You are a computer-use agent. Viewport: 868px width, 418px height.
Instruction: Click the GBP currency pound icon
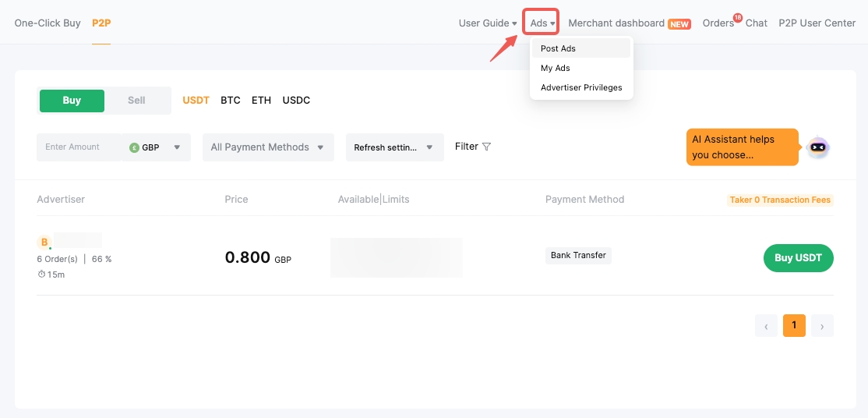click(x=134, y=147)
